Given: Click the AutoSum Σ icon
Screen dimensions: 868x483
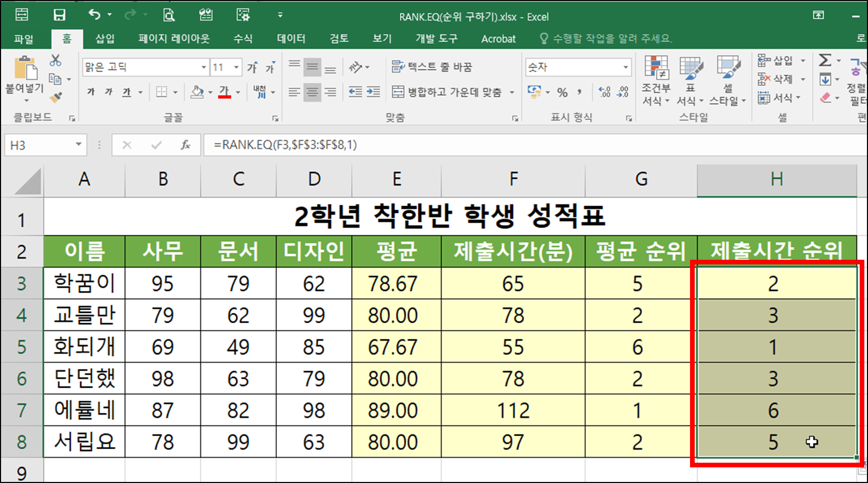Looking at the screenshot, I should [825, 60].
